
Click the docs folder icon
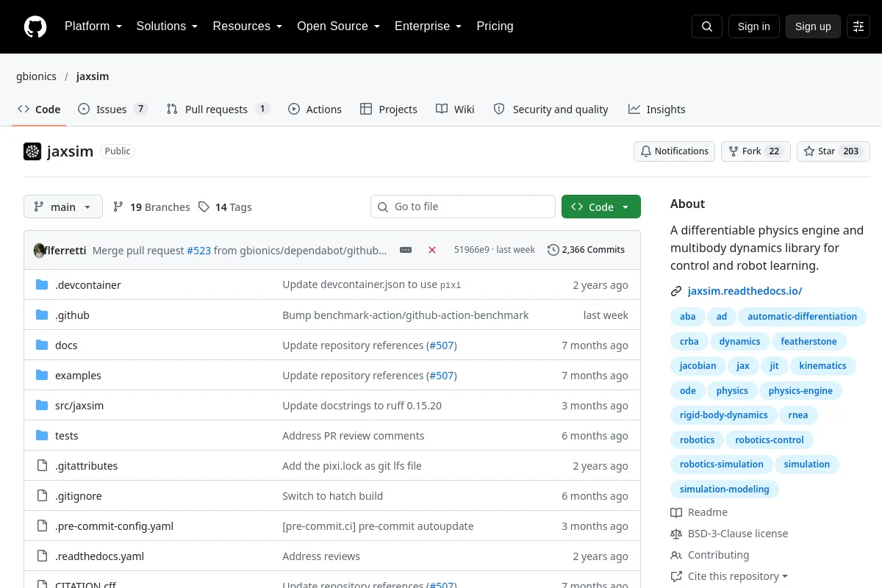click(x=42, y=345)
